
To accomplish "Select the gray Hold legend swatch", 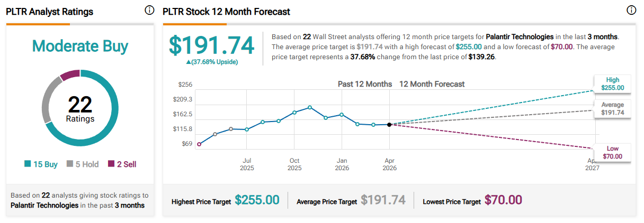I will pos(69,164).
